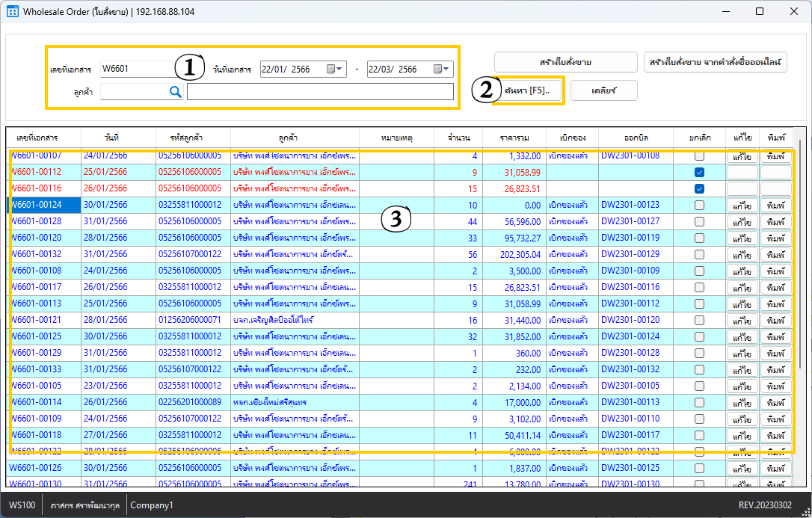Sort by the ราคารวม column header

click(515, 138)
